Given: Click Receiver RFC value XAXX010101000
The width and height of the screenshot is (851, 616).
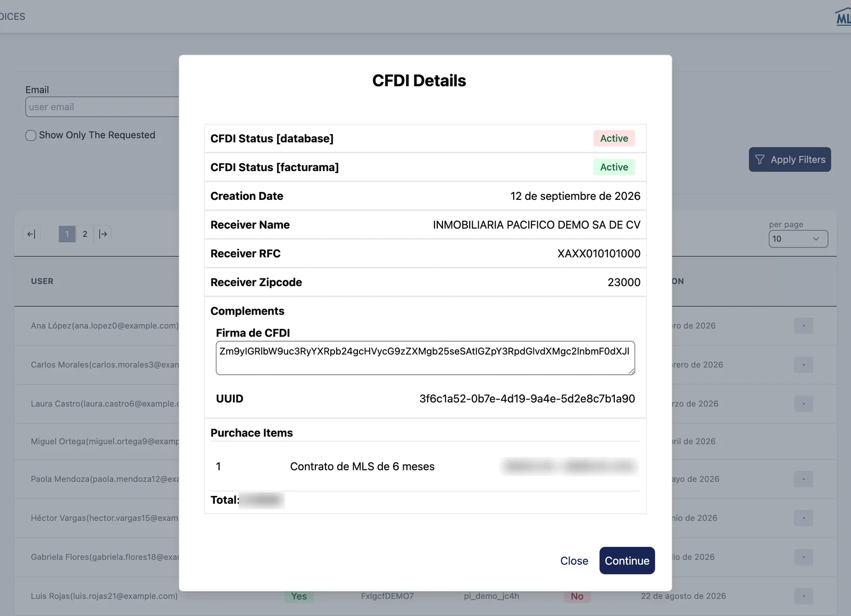Looking at the screenshot, I should point(599,254).
